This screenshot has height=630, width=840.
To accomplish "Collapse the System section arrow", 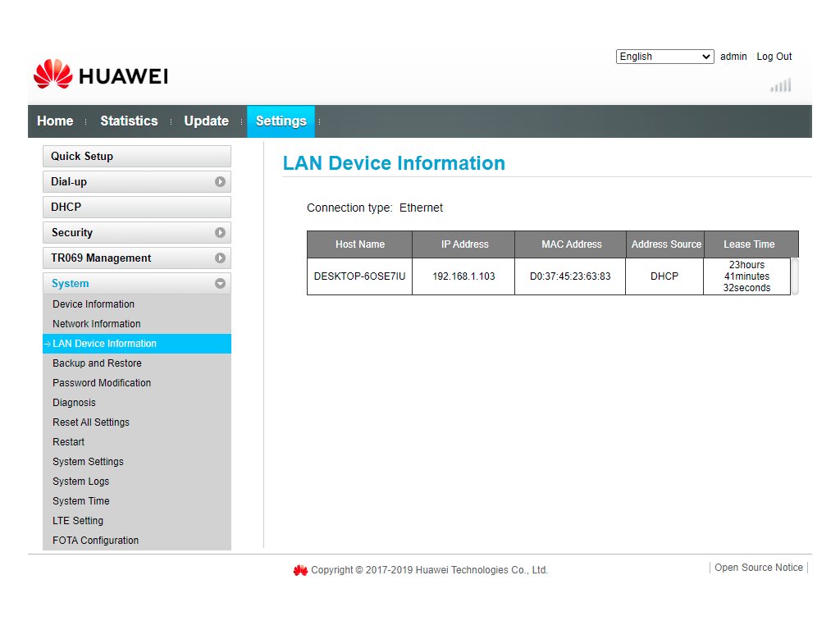I will [220, 284].
